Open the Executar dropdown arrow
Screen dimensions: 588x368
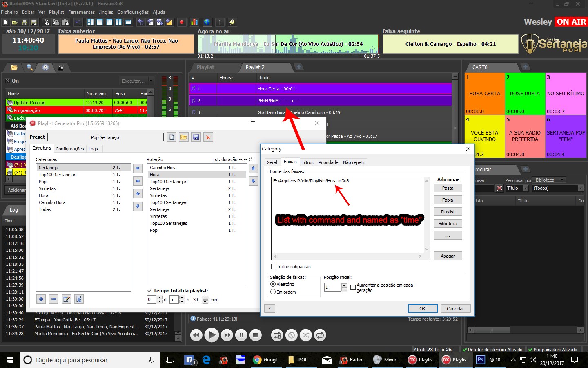[151, 81]
